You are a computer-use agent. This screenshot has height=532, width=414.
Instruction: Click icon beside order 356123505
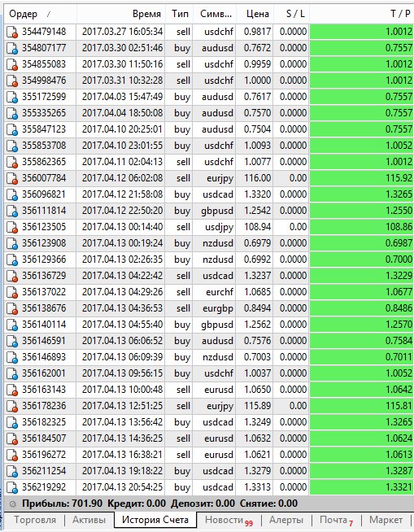[x=12, y=227]
